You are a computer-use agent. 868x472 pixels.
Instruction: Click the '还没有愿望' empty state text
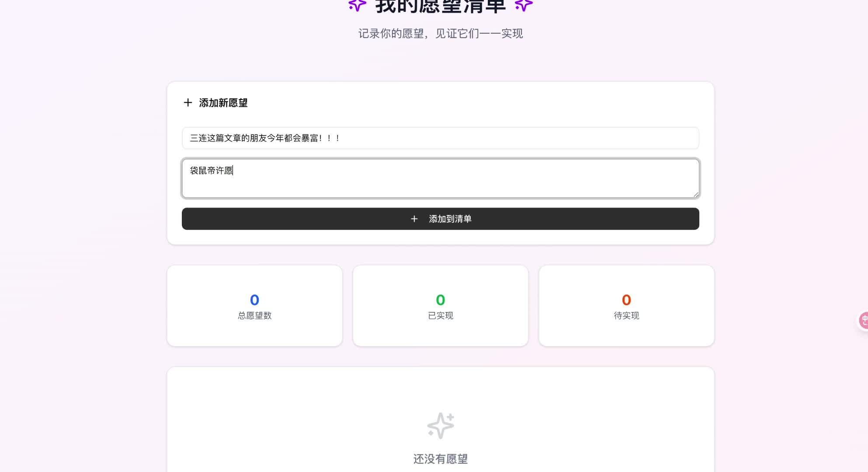441,459
